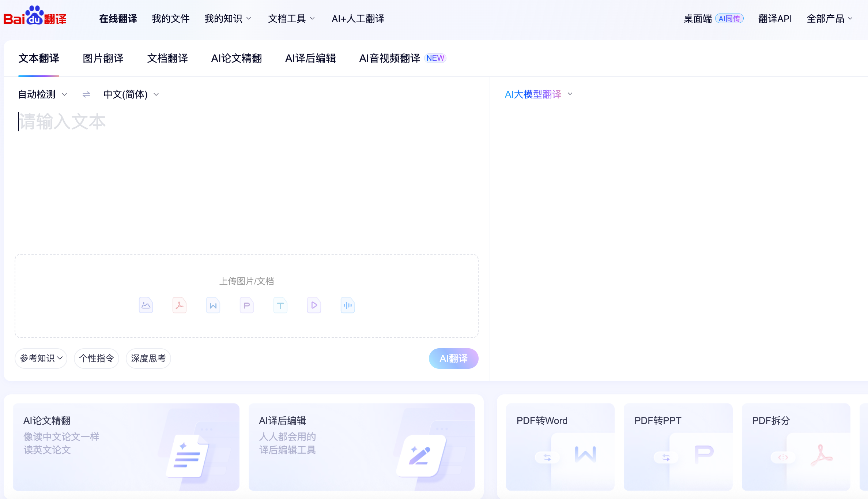Click the swap languages icon

click(86, 94)
